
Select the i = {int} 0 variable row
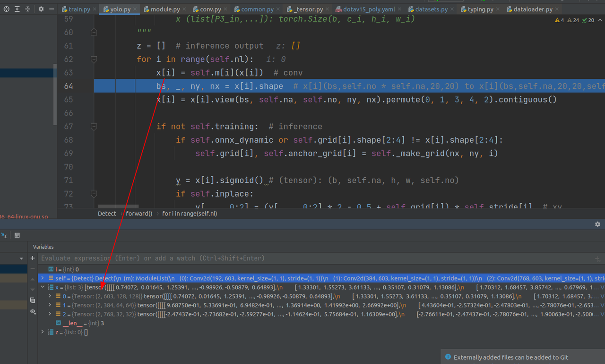click(x=321, y=269)
